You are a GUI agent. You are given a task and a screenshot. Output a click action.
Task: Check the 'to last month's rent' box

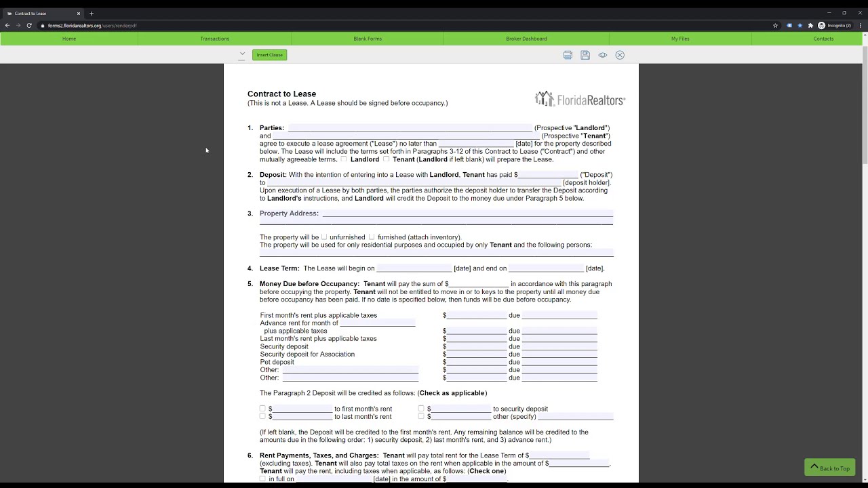(262, 416)
